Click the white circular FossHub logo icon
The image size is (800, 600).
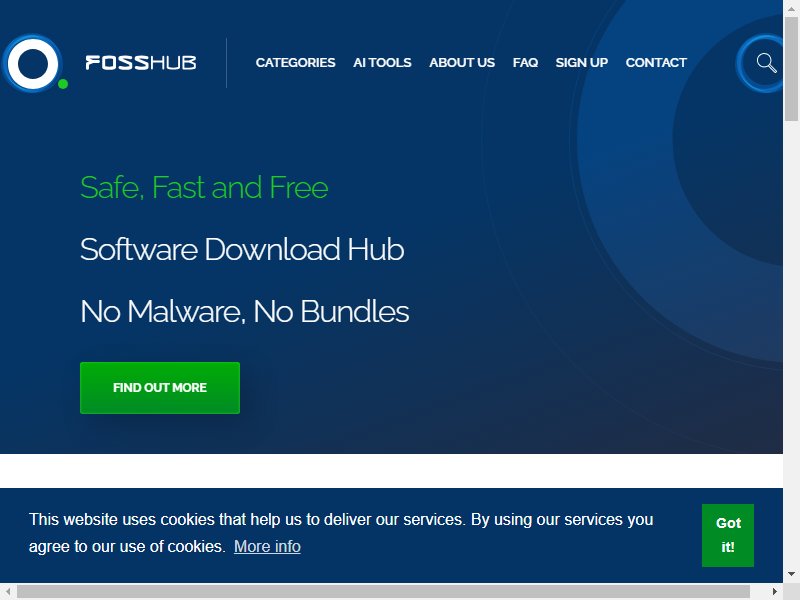[x=33, y=63]
